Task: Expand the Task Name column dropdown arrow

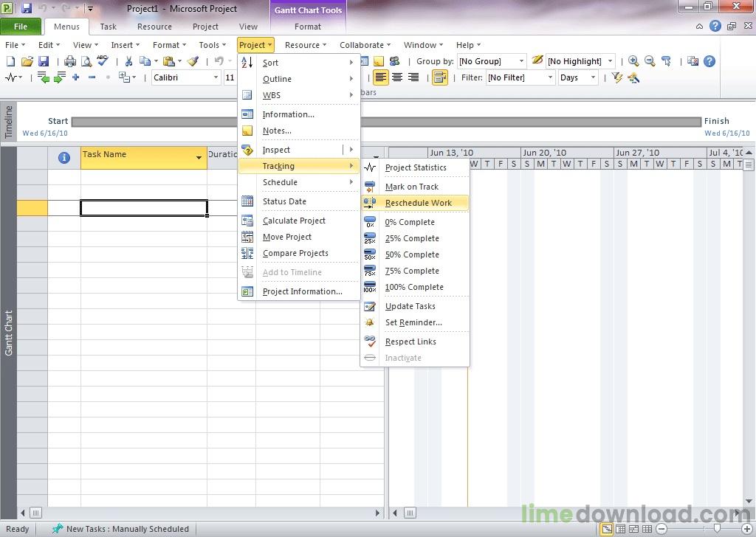Action: 199,158
